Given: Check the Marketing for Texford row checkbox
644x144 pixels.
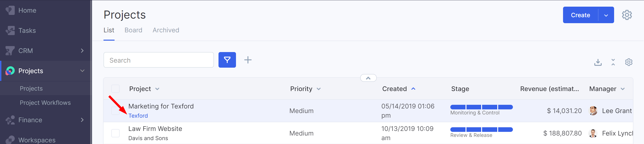Looking at the screenshot, I should pyautogui.click(x=115, y=111).
